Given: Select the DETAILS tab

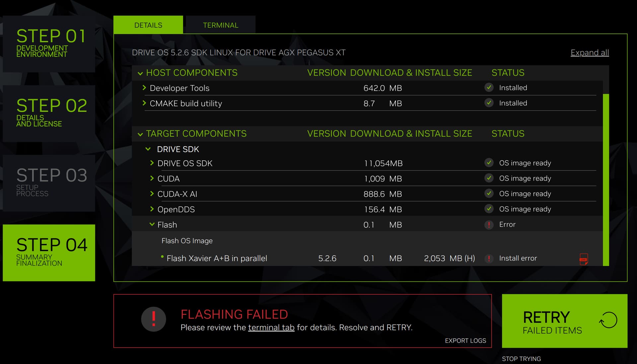Looking at the screenshot, I should click(148, 25).
